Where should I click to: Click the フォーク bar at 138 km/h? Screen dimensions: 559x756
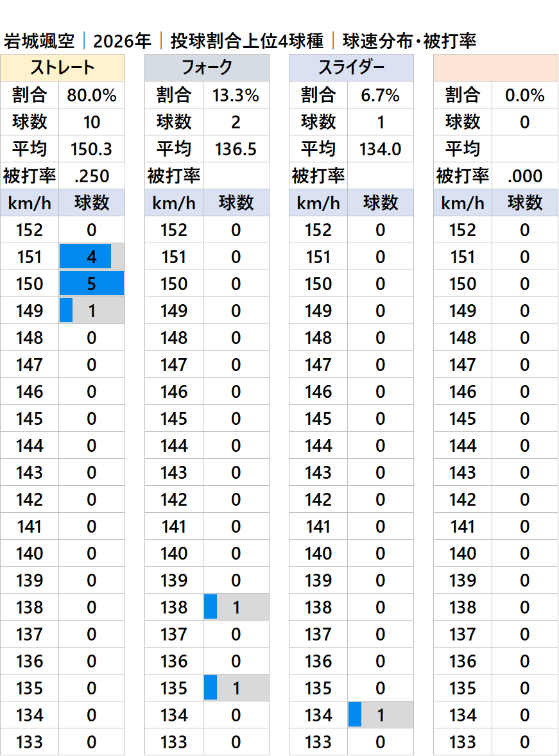click(211, 607)
